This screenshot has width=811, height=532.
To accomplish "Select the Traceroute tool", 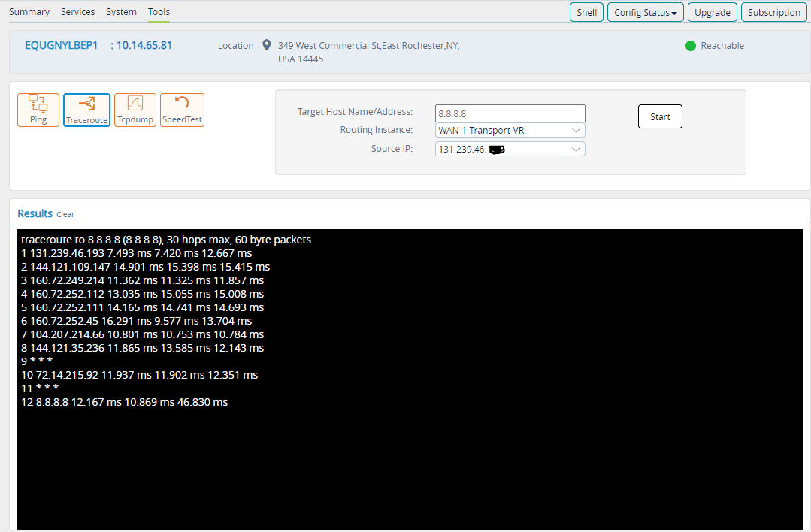I will point(86,110).
